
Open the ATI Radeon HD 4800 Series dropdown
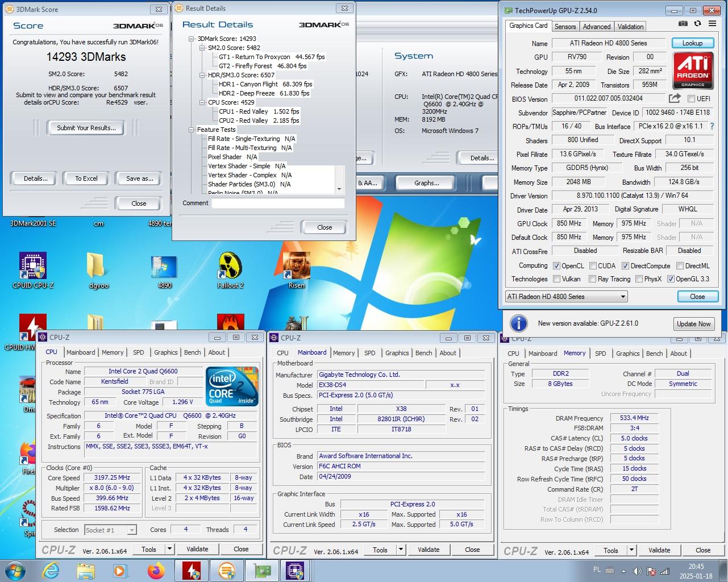[567, 297]
